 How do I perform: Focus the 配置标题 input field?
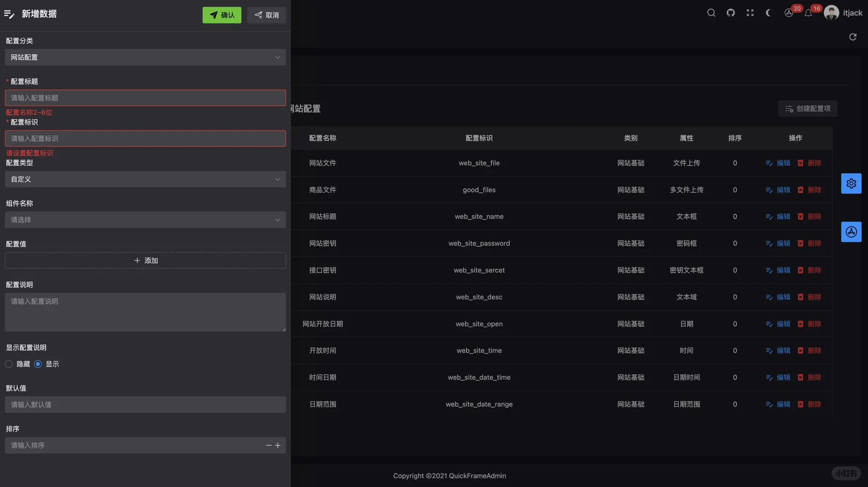(x=145, y=98)
